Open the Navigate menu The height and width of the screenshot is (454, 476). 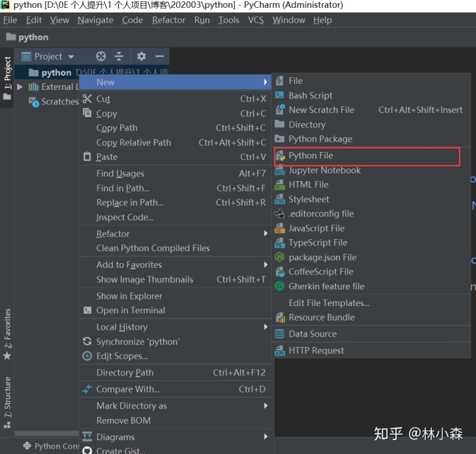[95, 20]
